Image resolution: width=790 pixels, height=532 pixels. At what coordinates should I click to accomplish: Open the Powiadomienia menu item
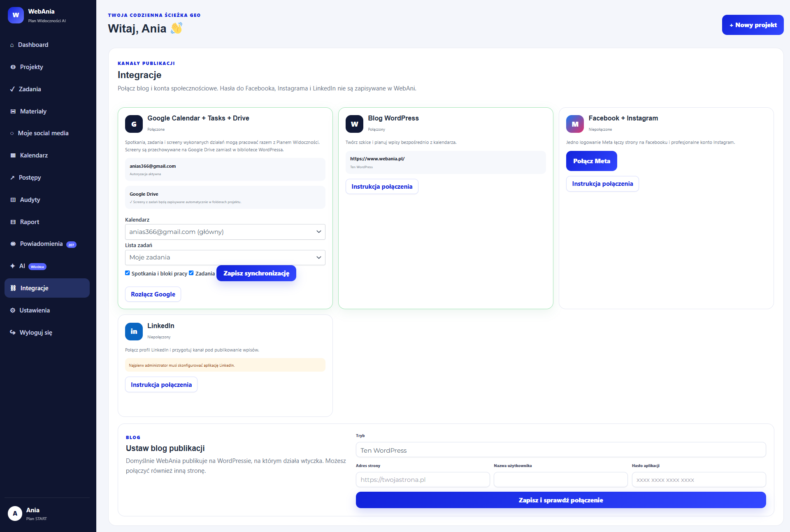47,244
